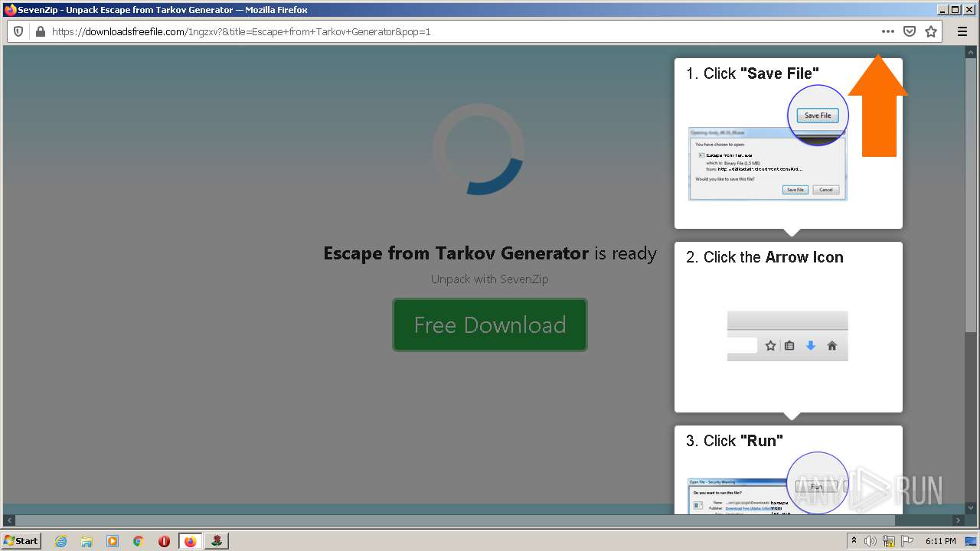Image resolution: width=980 pixels, height=551 pixels.
Task: Click the site security padlock icon
Action: click(x=41, y=31)
